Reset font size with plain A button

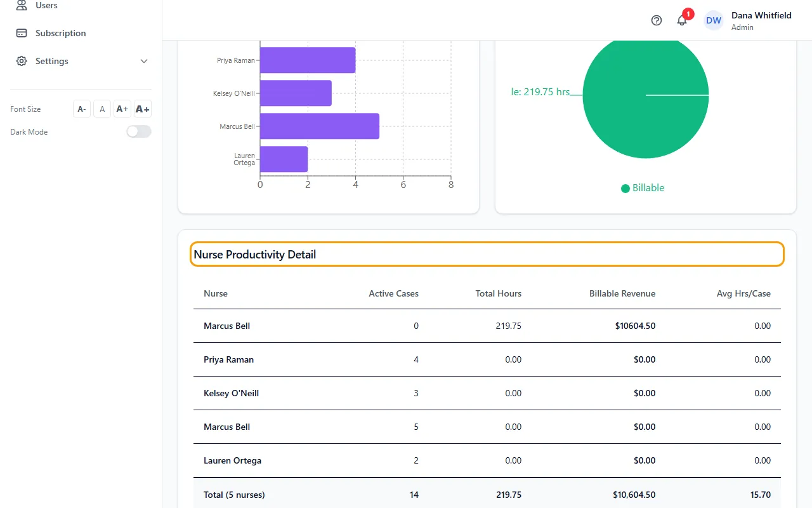(x=102, y=109)
